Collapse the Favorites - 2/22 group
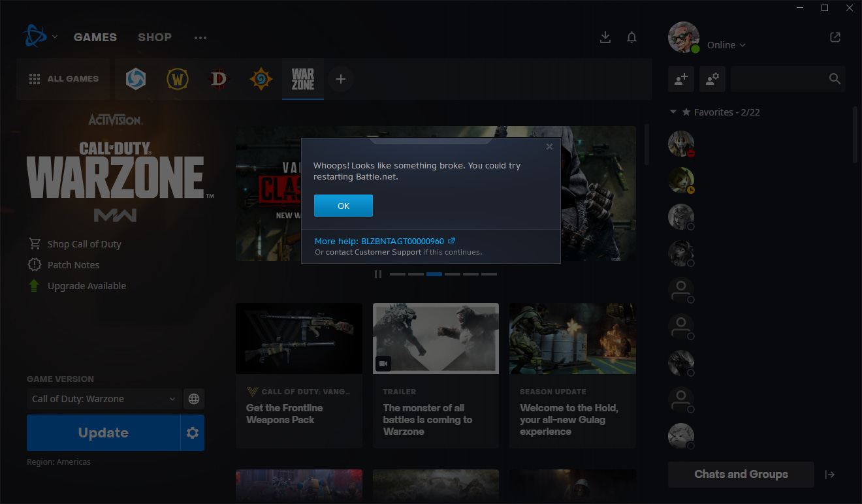862x504 pixels. click(673, 112)
